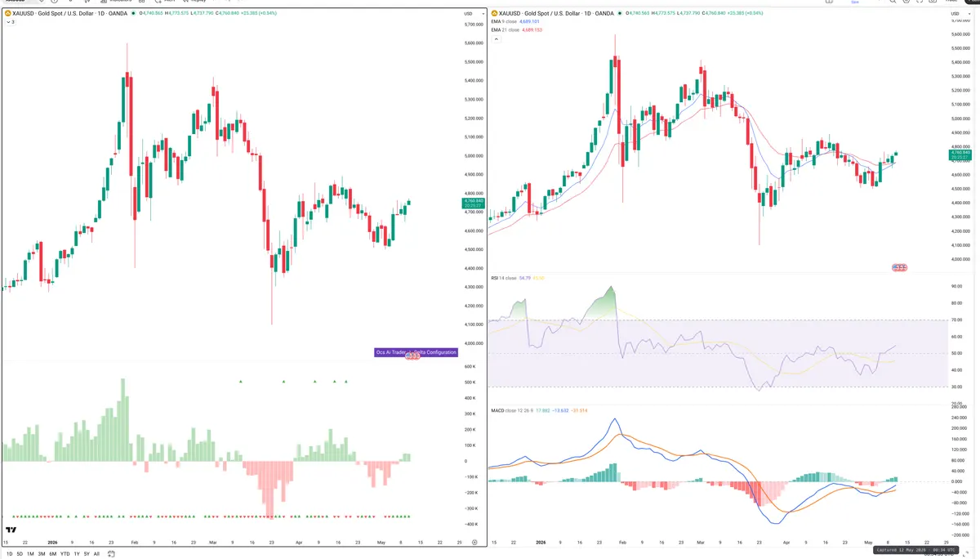Click the 500 K level on delta volume scale
Screen dimensions: 980x559
tap(471, 382)
